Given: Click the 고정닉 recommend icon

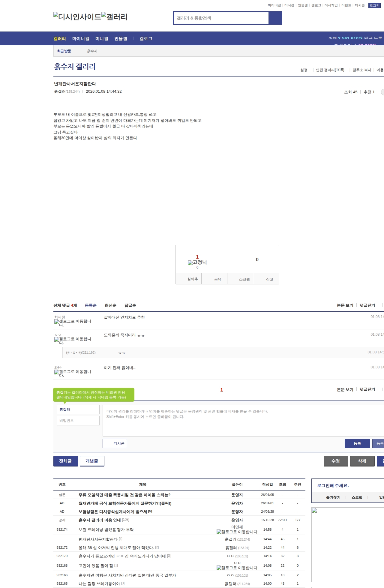Looking at the screenshot, I should click(197, 262).
